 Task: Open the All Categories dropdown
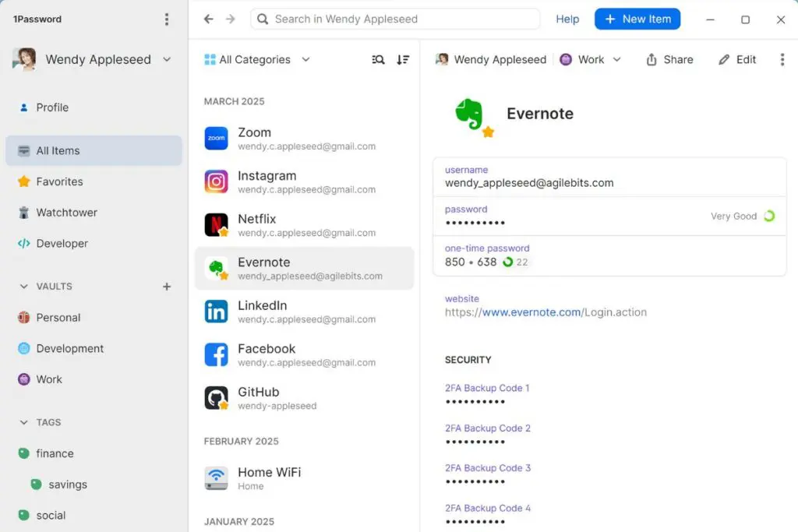pos(257,59)
